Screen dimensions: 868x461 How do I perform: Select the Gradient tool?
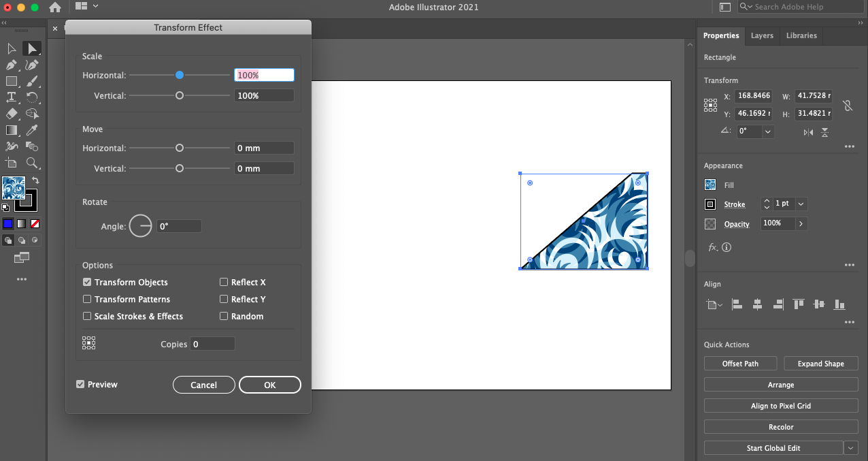click(12, 130)
